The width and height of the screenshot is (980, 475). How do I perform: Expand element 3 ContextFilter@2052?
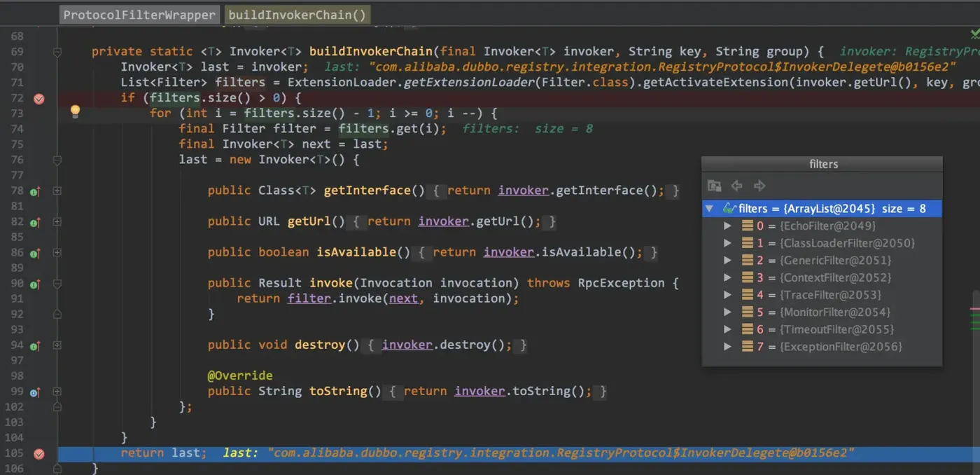click(x=728, y=277)
